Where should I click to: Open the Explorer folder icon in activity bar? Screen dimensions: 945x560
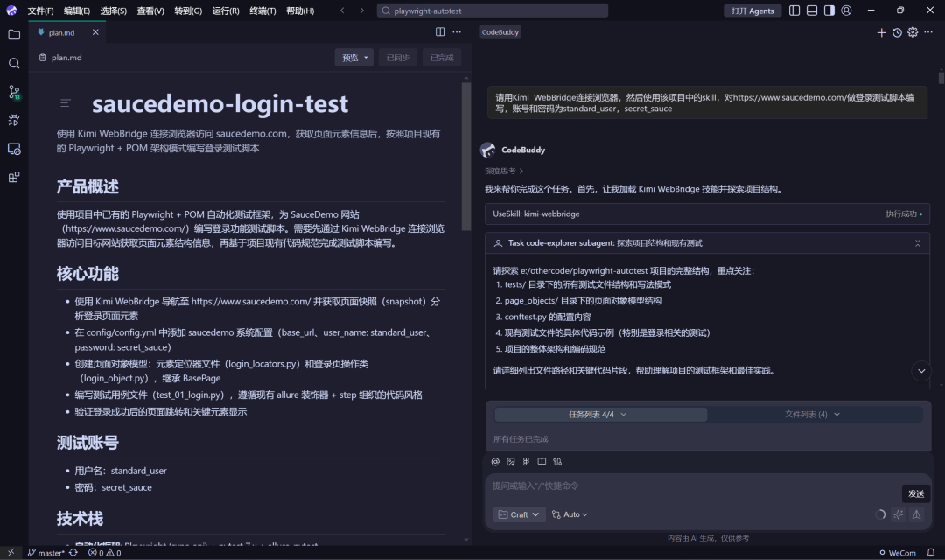pyautogui.click(x=14, y=35)
